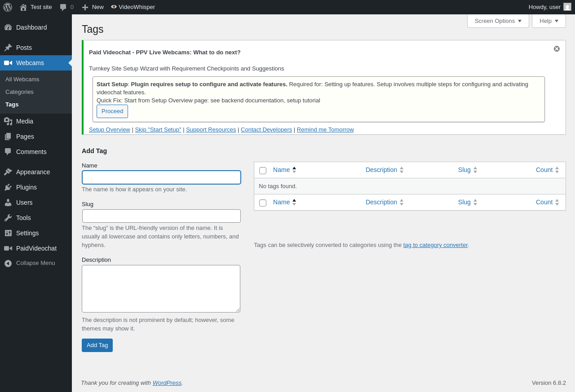Click Skip "Start Setup" link
This screenshot has height=392, width=575.
(158, 129)
